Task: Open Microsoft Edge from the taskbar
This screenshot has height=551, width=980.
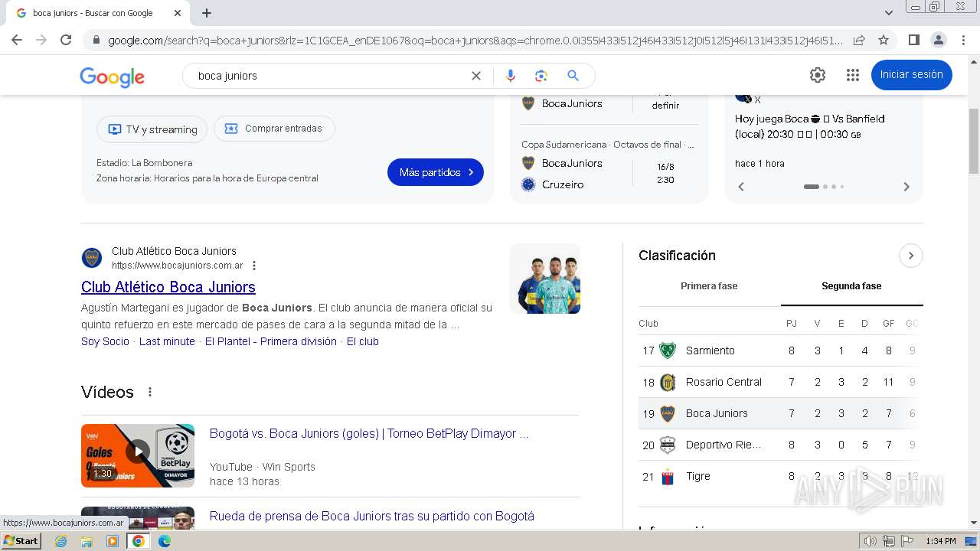Action: (165, 541)
